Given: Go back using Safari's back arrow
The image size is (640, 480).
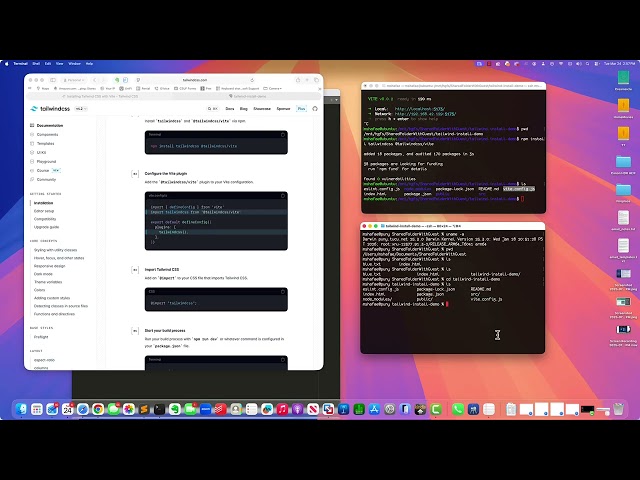Looking at the screenshot, I should [95, 80].
